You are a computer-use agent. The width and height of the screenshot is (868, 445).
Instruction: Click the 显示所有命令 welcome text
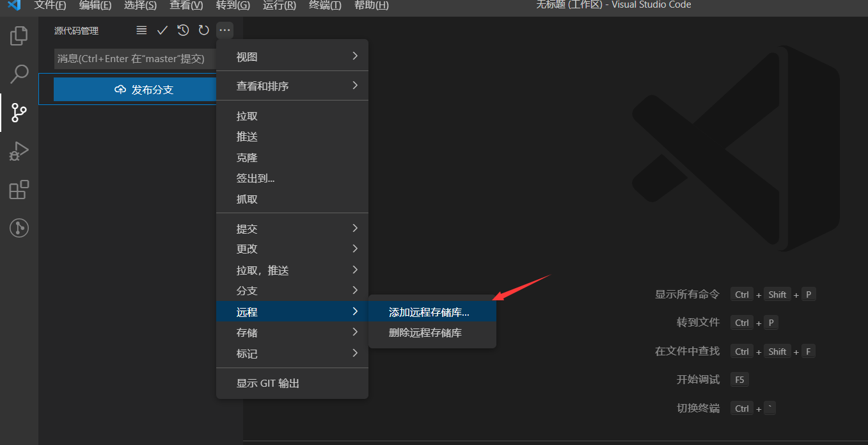coord(687,295)
